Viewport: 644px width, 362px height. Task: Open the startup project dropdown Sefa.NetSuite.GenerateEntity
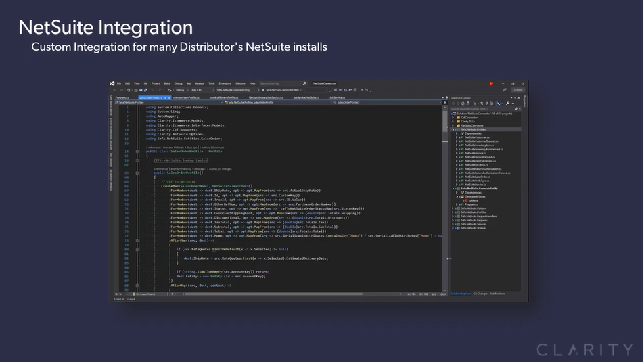point(237,90)
